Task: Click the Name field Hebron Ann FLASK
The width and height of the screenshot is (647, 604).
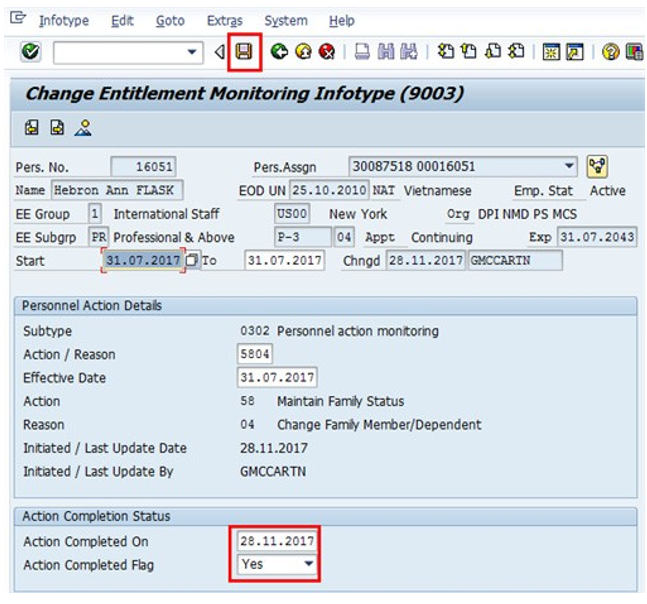Action: point(117,190)
